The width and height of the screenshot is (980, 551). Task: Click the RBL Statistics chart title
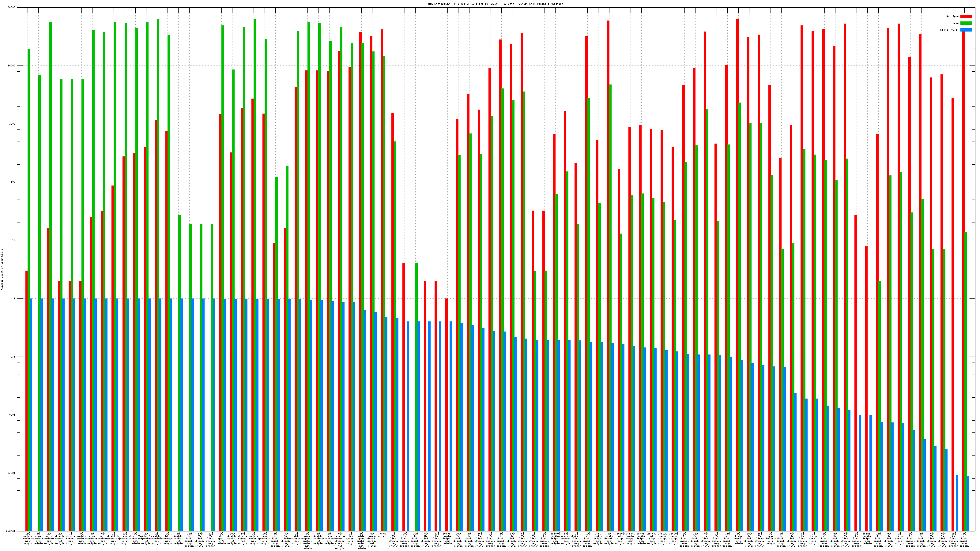pyautogui.click(x=495, y=4)
